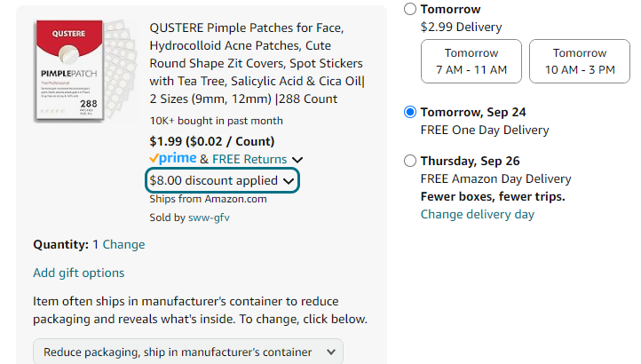Expand the $8.00 discount applied details
The image size is (641, 364).
point(222,180)
